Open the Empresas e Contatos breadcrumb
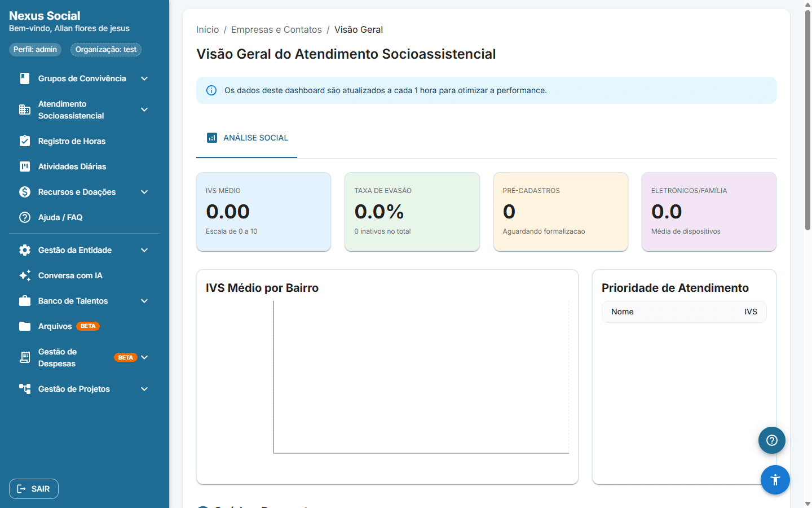This screenshot has height=508, width=812. 276,29
